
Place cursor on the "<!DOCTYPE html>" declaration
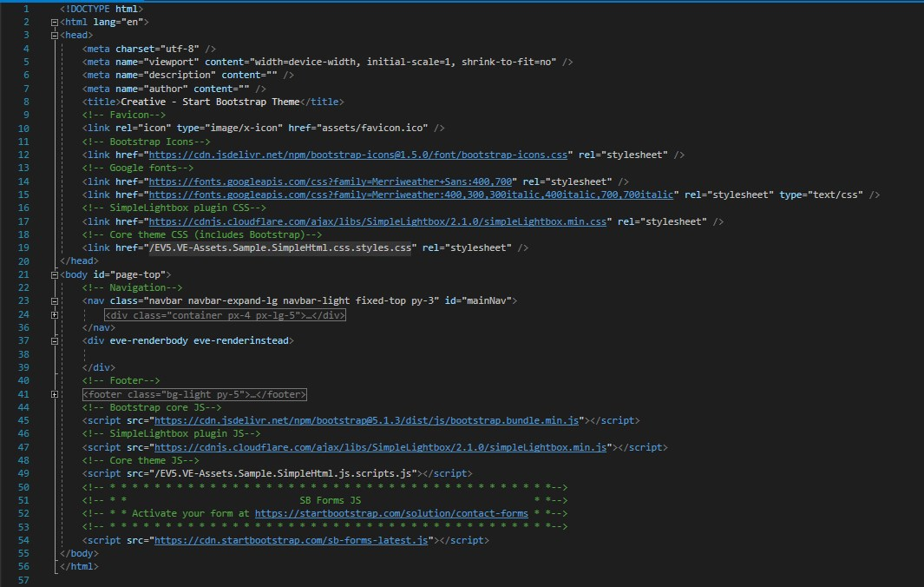tap(102, 9)
